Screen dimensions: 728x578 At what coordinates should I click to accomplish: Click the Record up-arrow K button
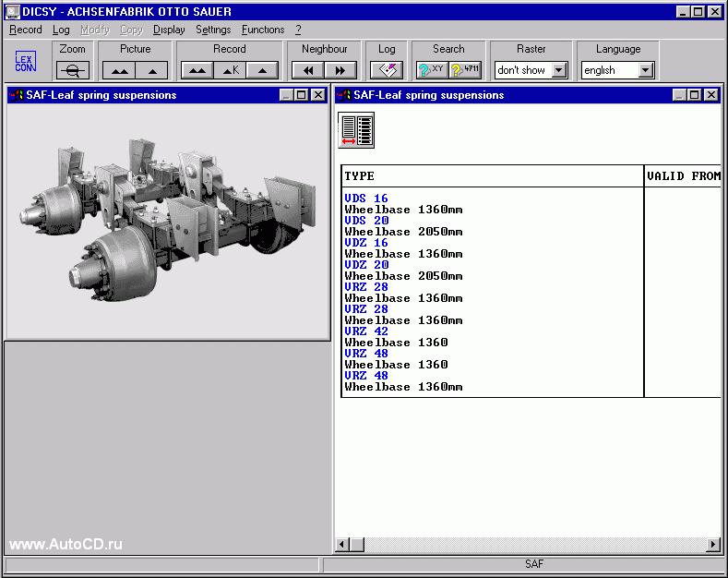pos(231,70)
